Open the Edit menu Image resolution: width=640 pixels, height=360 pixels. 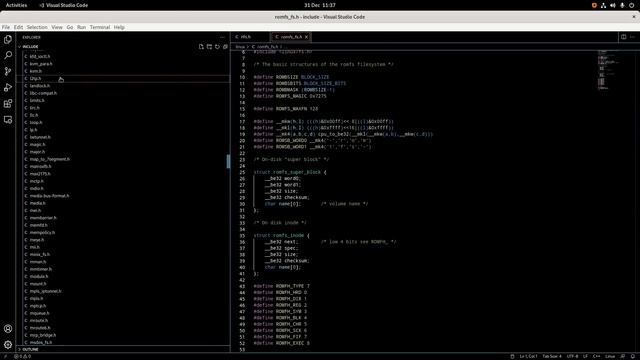[18, 27]
